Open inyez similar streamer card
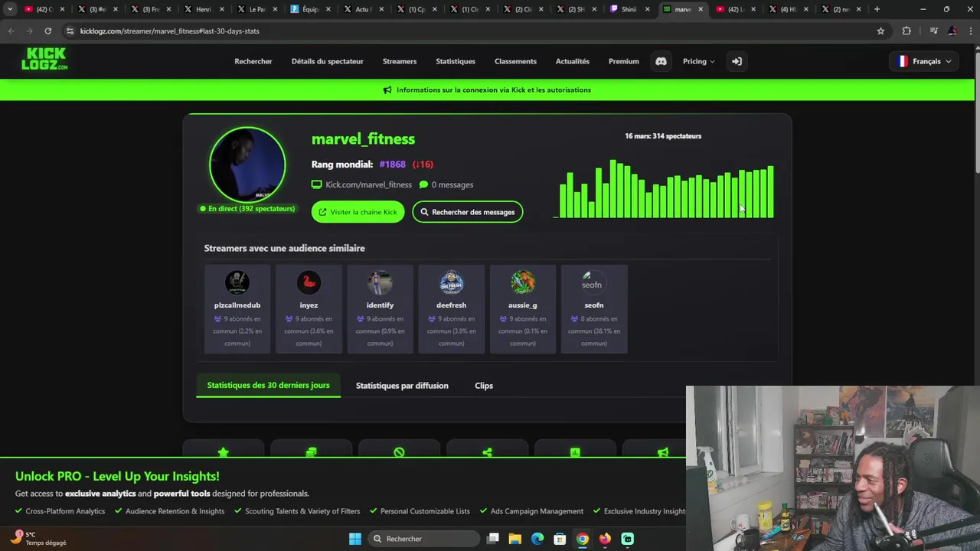This screenshot has height=551, width=980. [309, 309]
